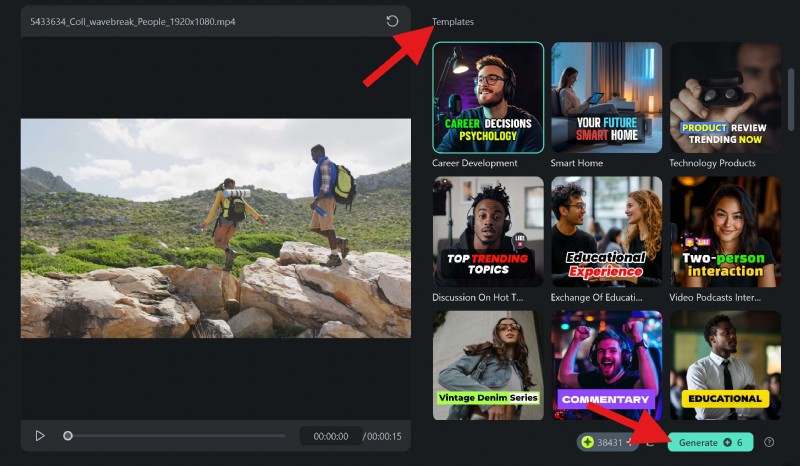The width and height of the screenshot is (800, 466).
Task: Click the green AI credits icon
Action: pos(588,442)
